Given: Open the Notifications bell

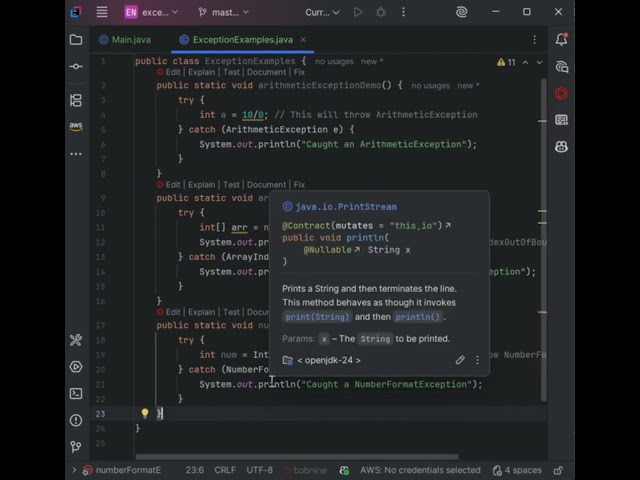Looking at the screenshot, I should click(x=562, y=39).
